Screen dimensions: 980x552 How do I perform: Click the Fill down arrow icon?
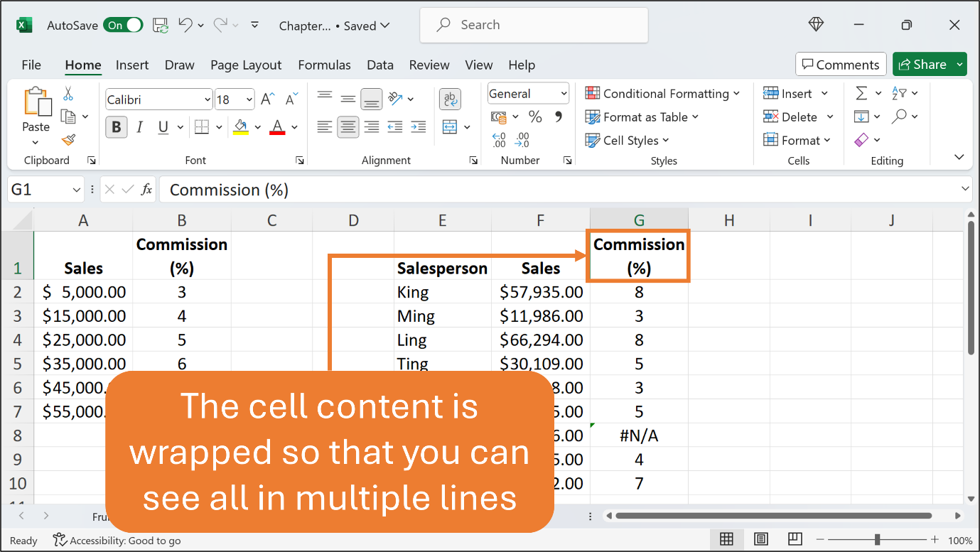click(x=861, y=117)
